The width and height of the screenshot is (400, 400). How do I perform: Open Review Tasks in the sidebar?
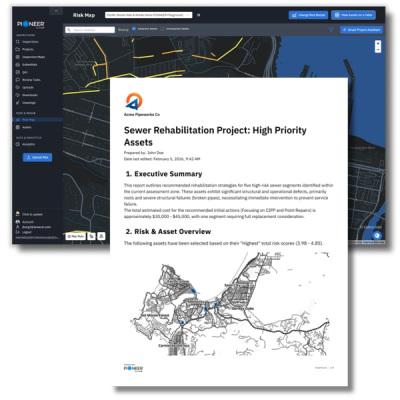28,80
